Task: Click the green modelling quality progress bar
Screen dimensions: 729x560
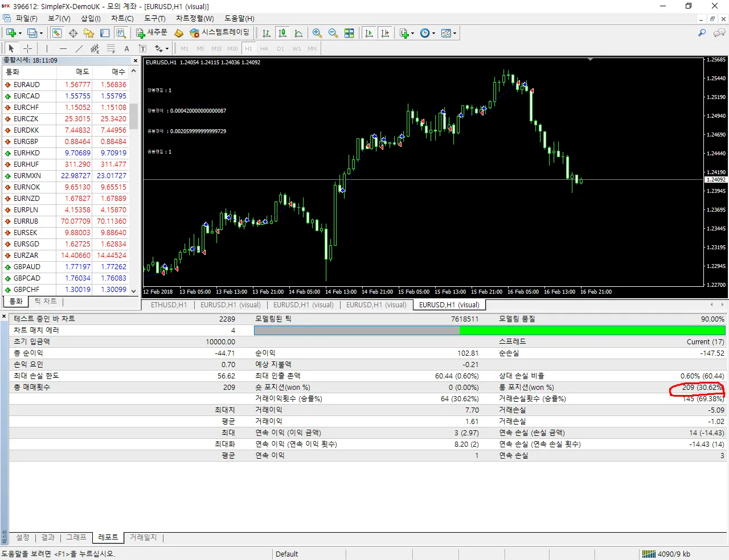Action: [592, 330]
